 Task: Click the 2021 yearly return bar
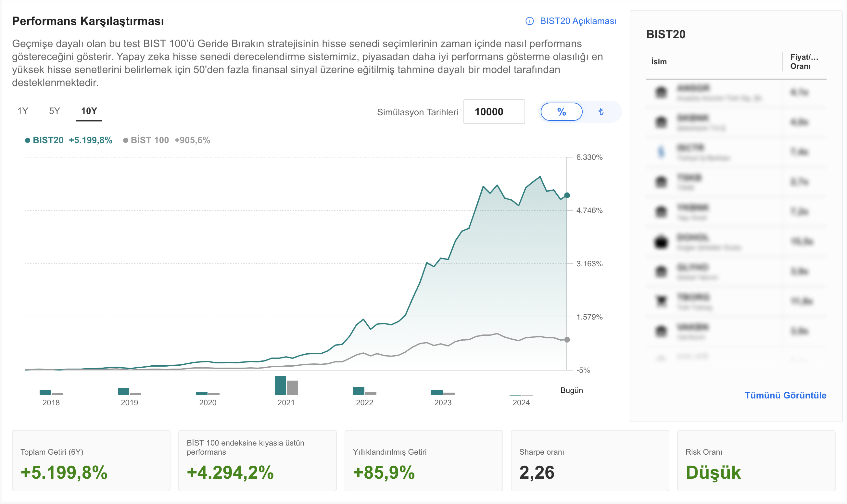[x=286, y=385]
